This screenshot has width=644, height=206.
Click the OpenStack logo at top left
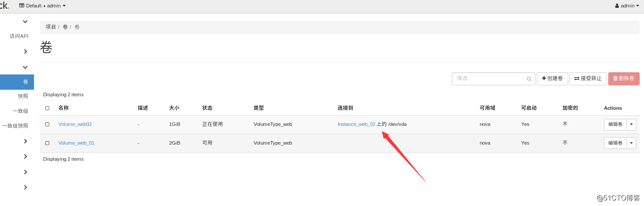pyautogui.click(x=4, y=6)
